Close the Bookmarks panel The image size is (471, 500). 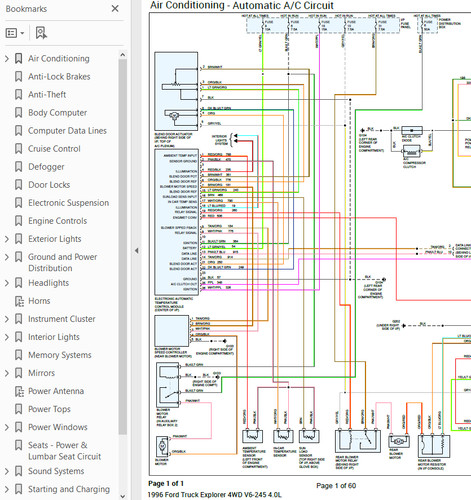[x=115, y=9]
